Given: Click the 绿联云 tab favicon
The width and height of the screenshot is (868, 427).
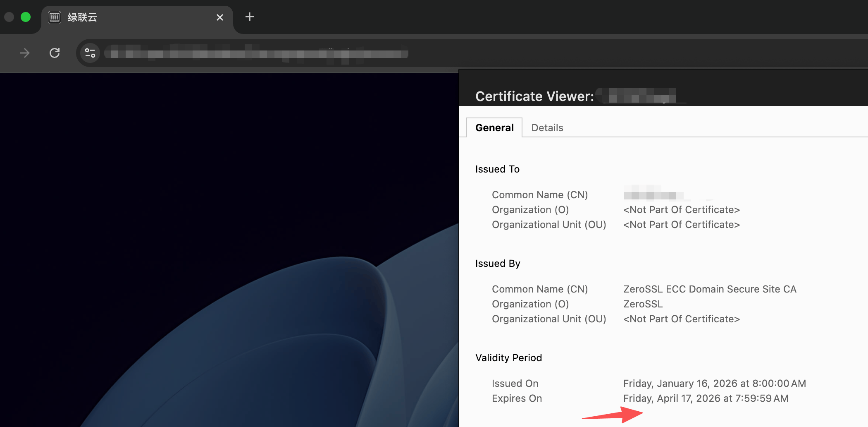Looking at the screenshot, I should coord(55,17).
